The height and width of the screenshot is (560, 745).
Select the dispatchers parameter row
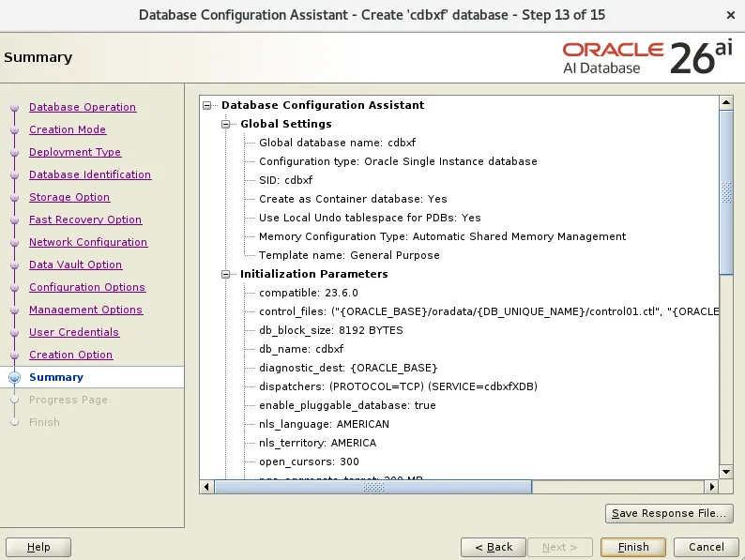click(x=398, y=386)
